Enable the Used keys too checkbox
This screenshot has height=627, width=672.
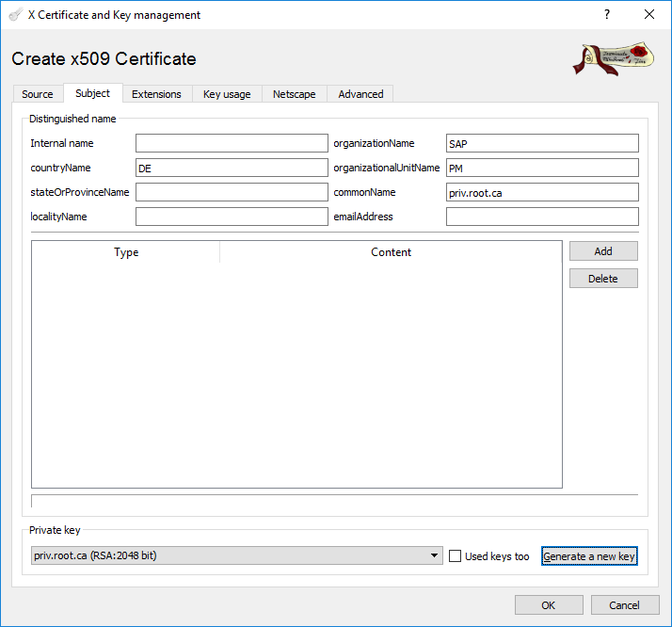click(456, 556)
